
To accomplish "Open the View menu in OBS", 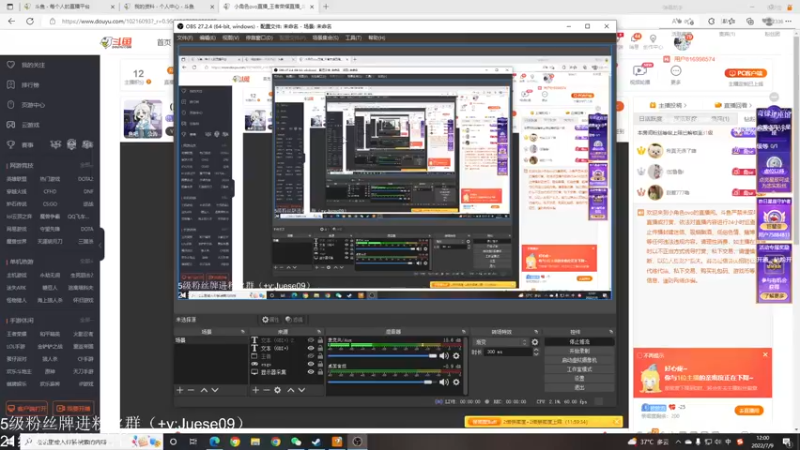I will [x=230, y=38].
